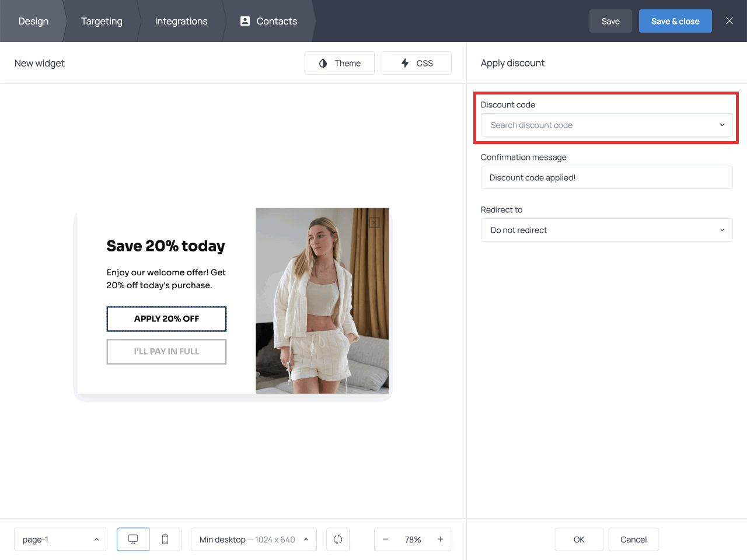This screenshot has width=747, height=560.
Task: Click the refresh preview icon
Action: [x=338, y=539]
